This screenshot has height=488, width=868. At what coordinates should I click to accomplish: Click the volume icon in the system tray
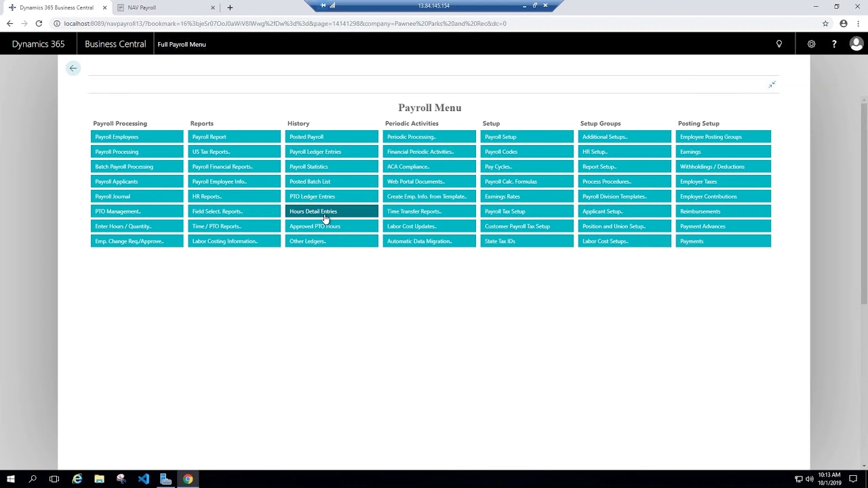tap(809, 479)
